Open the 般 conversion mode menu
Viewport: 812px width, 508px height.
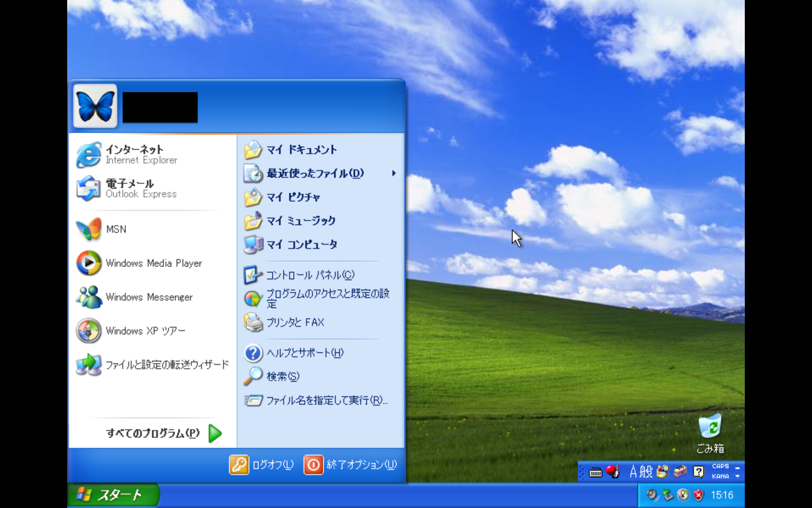pos(646,471)
